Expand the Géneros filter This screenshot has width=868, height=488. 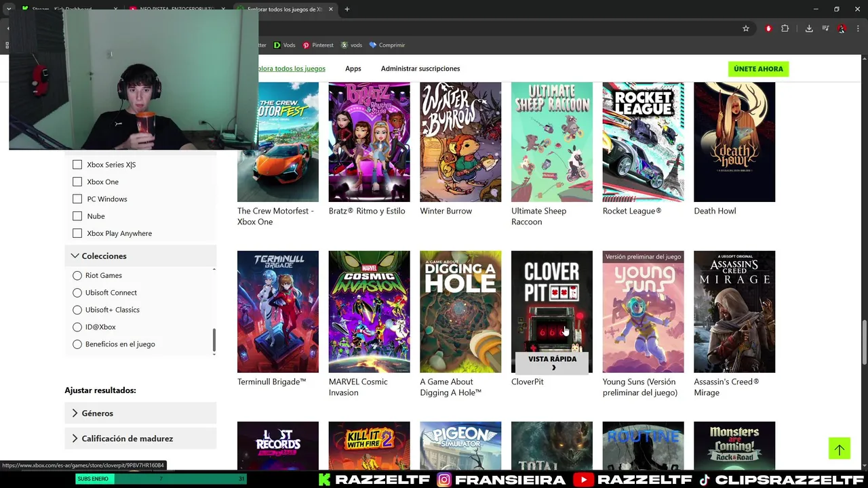[140, 413]
